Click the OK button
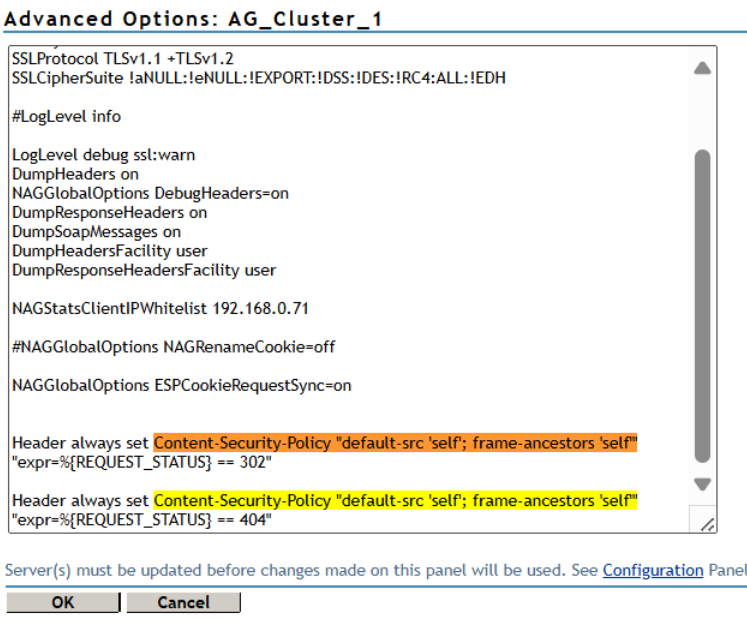Screen dimensions: 747x626 (x=63, y=602)
